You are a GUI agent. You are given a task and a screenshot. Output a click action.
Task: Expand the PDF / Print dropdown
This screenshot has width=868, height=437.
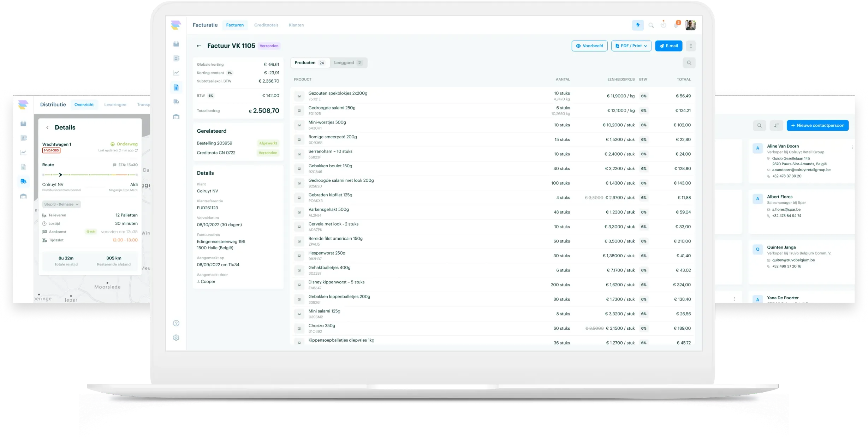(631, 46)
